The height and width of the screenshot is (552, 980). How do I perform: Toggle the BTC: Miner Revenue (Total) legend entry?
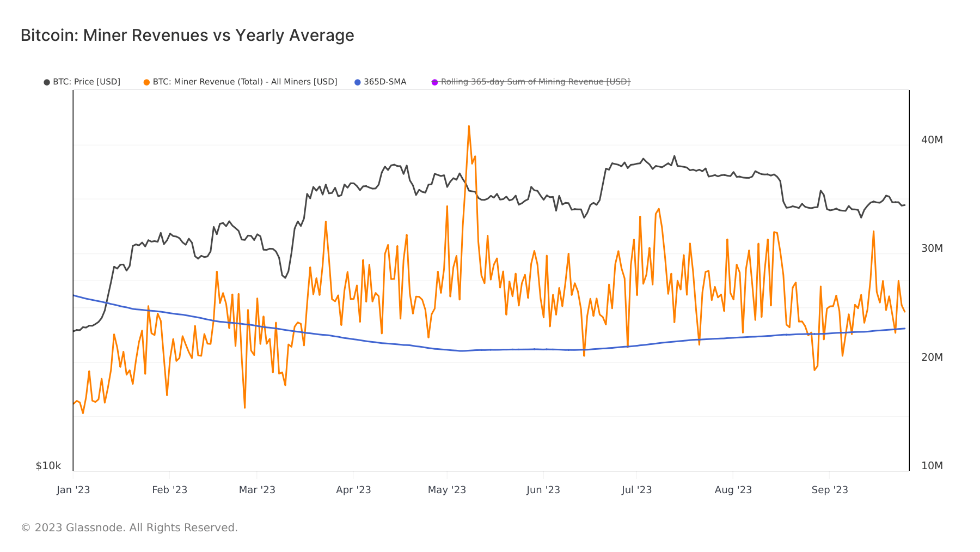(x=240, y=82)
